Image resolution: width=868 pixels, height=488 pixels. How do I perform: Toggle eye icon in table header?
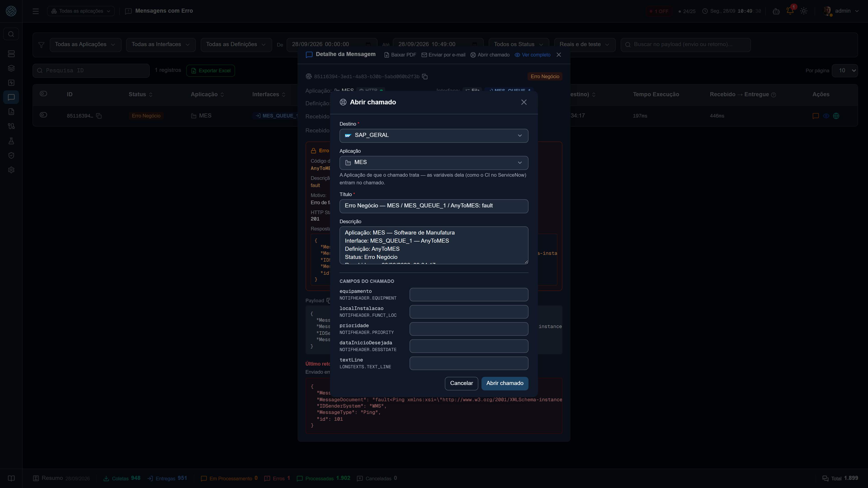(x=43, y=94)
